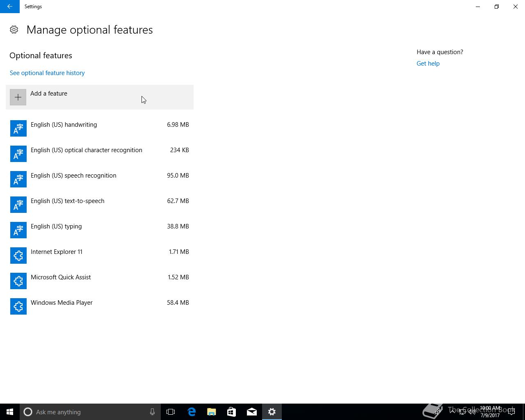The image size is (525, 420).
Task: Click the Settings gear in the taskbar
Action: [272, 412]
